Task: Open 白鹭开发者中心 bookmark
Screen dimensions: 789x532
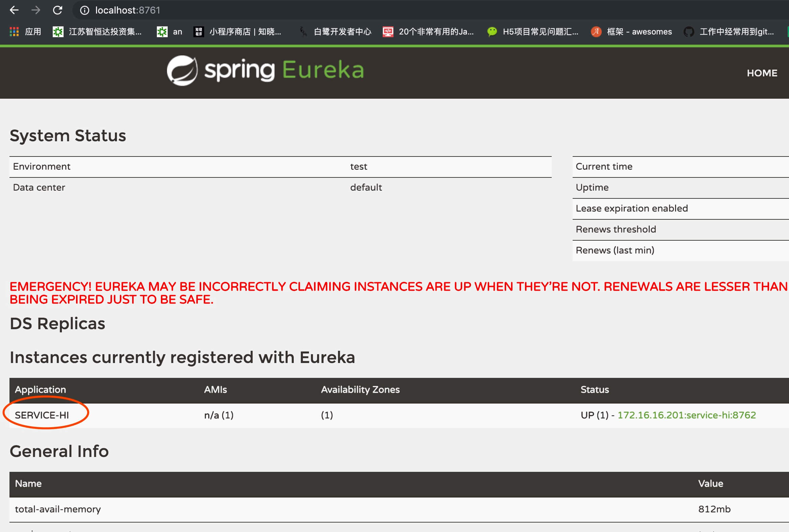Action: (335, 31)
